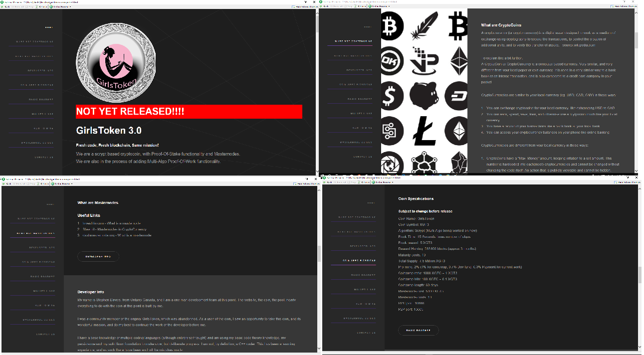This screenshot has height=355, width=644.
Task: Select How To Mine in bottom-right window sidebar
Action: pyautogui.click(x=365, y=304)
